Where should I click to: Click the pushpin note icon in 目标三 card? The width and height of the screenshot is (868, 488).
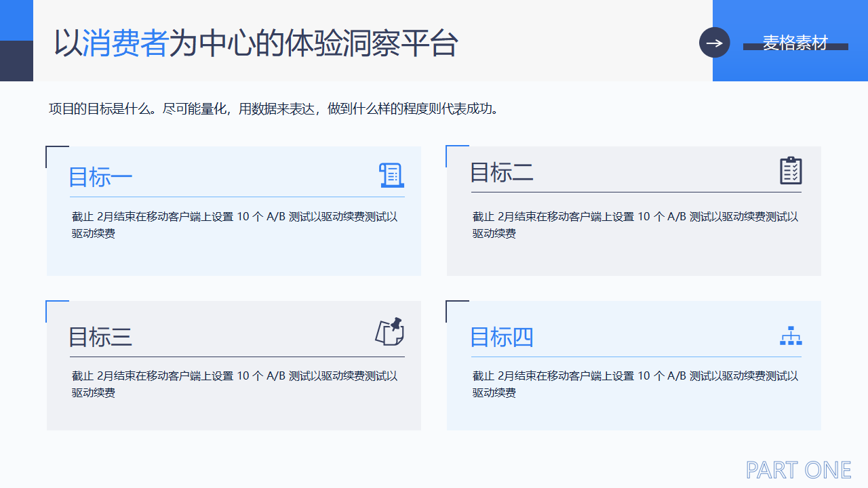coord(390,331)
